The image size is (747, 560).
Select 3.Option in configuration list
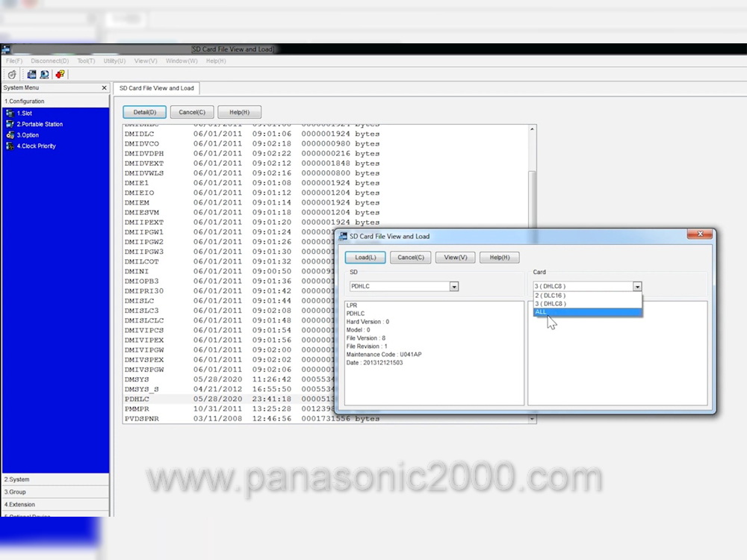(28, 135)
